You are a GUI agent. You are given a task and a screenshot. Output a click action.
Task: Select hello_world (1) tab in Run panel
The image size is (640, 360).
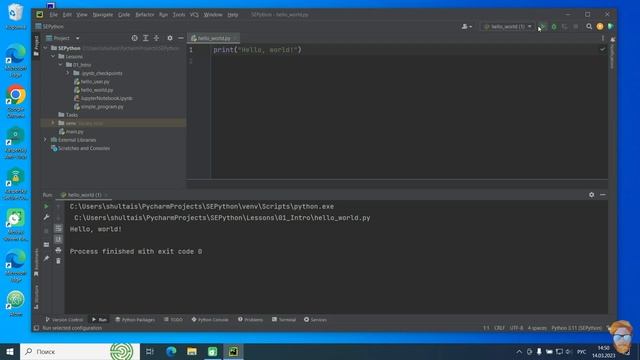tap(84, 195)
